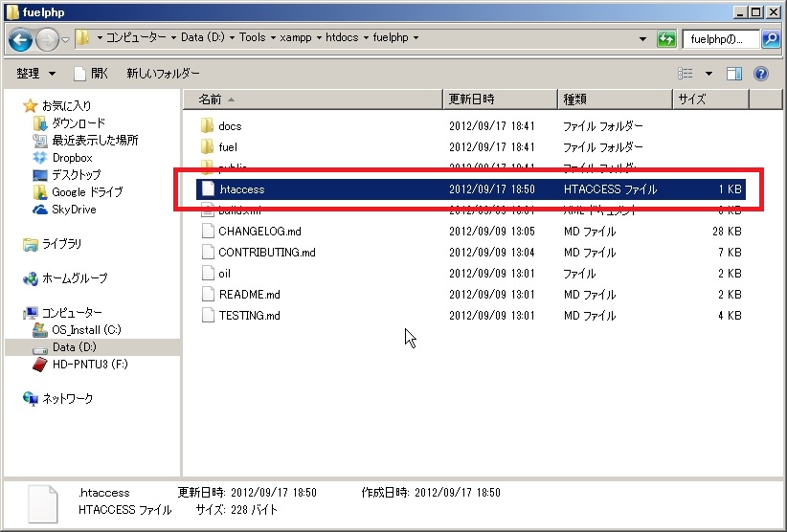
Task: Sort by 更新日時 column header
Action: (500, 100)
